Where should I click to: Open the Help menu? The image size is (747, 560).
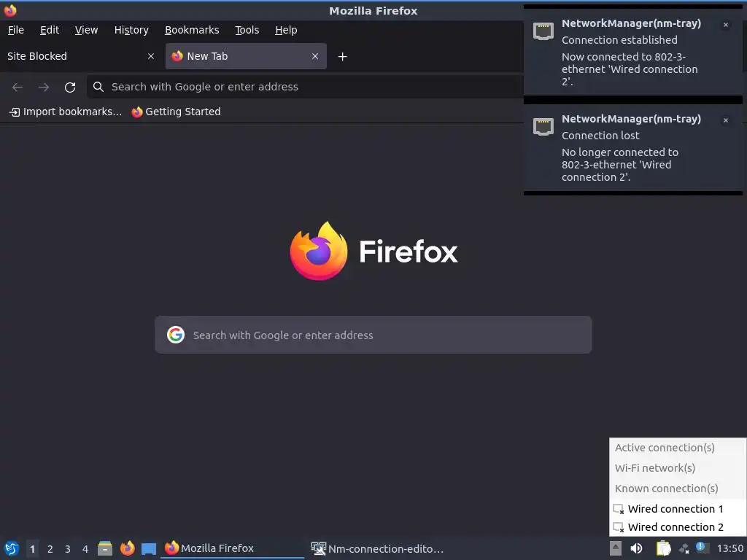pos(286,30)
